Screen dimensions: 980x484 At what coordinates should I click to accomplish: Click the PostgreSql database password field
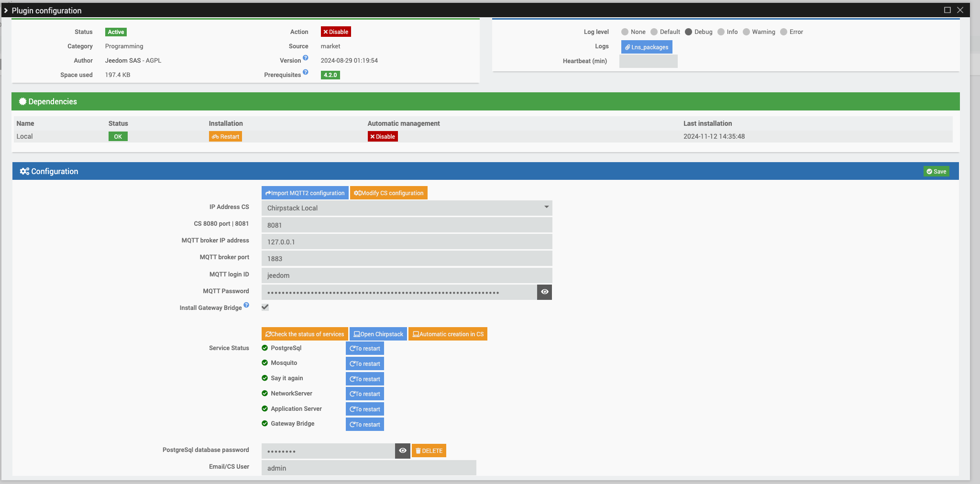[328, 451]
